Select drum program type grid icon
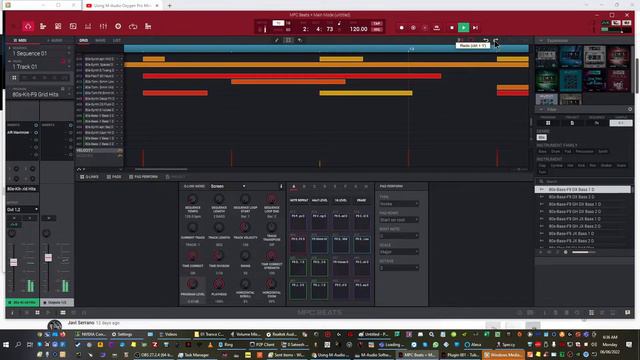The width and height of the screenshot is (640, 360). [x=14, y=78]
